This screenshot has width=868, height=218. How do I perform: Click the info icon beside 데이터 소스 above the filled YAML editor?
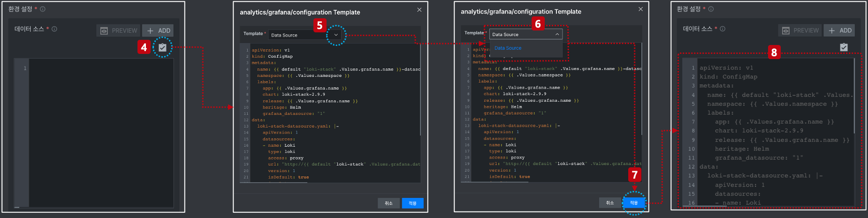(x=723, y=29)
